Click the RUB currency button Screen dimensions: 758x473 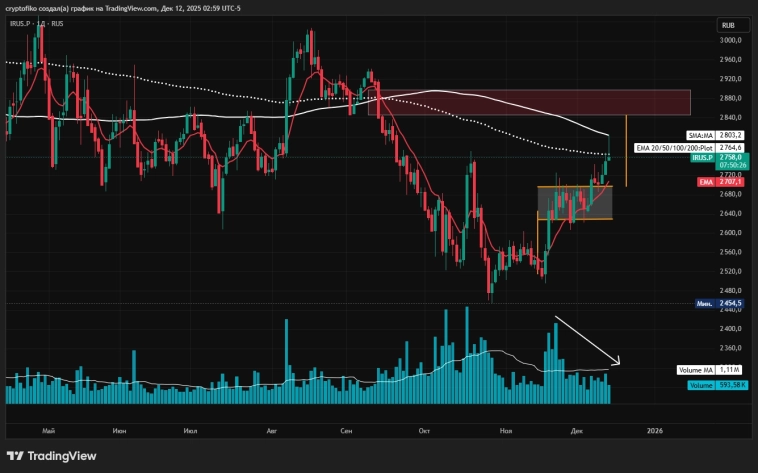coord(731,24)
